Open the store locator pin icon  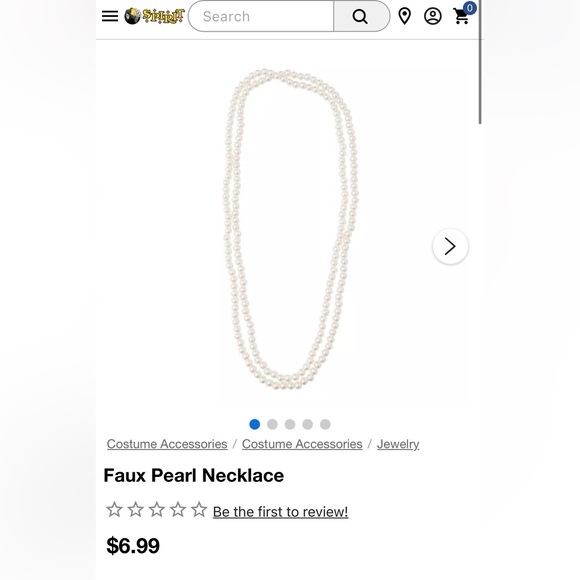click(x=405, y=16)
